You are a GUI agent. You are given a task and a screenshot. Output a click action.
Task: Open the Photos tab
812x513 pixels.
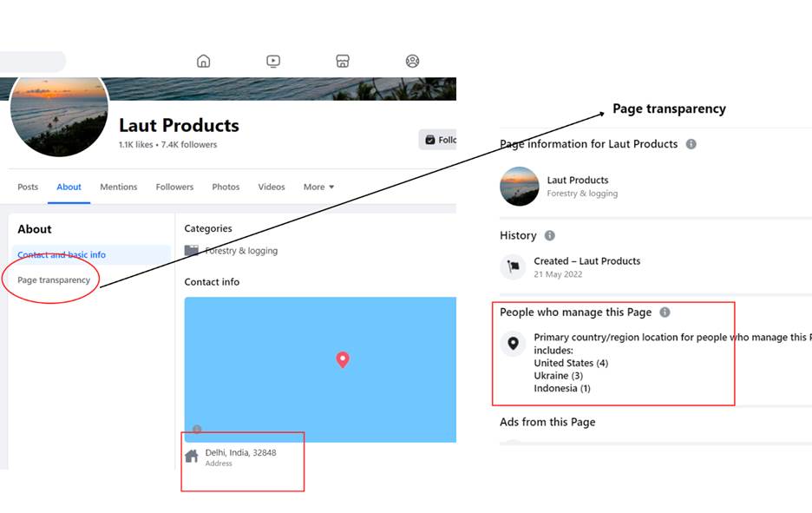coord(226,187)
